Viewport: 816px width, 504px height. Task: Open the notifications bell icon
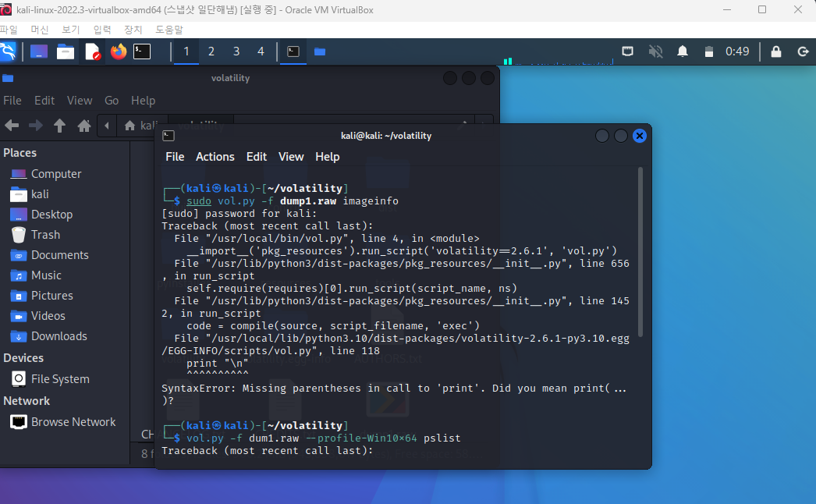(x=683, y=51)
